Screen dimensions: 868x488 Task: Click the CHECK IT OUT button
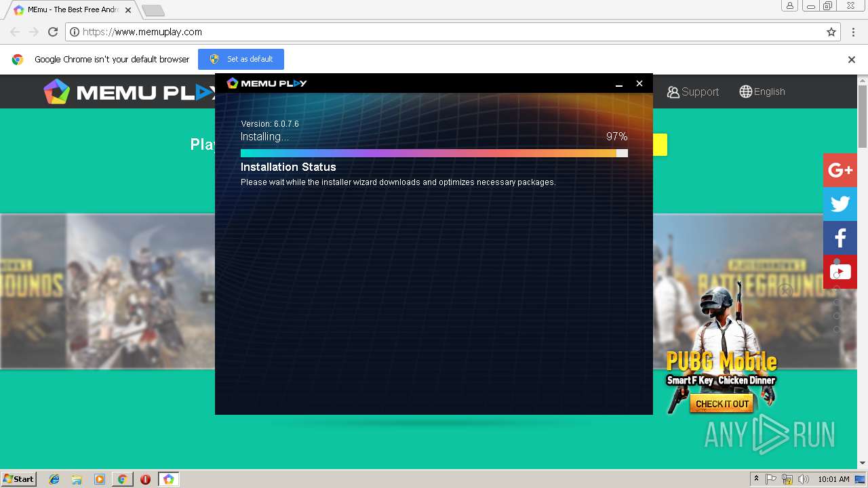point(722,404)
